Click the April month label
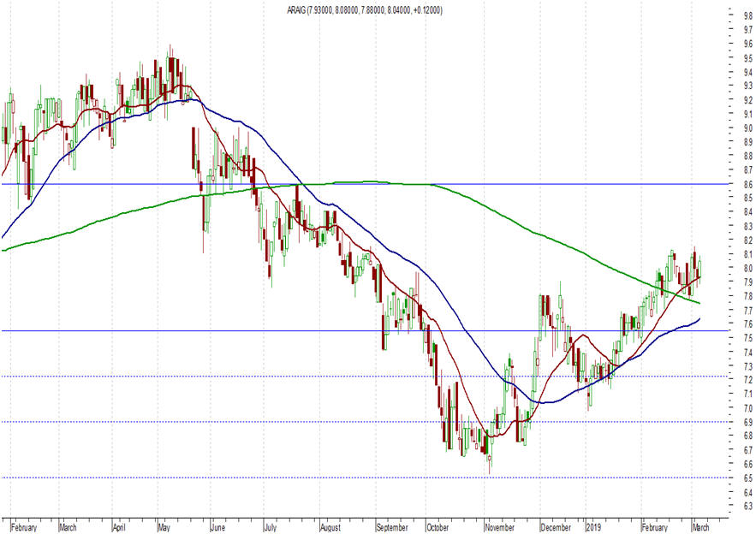The image size is (756, 534). [119, 527]
